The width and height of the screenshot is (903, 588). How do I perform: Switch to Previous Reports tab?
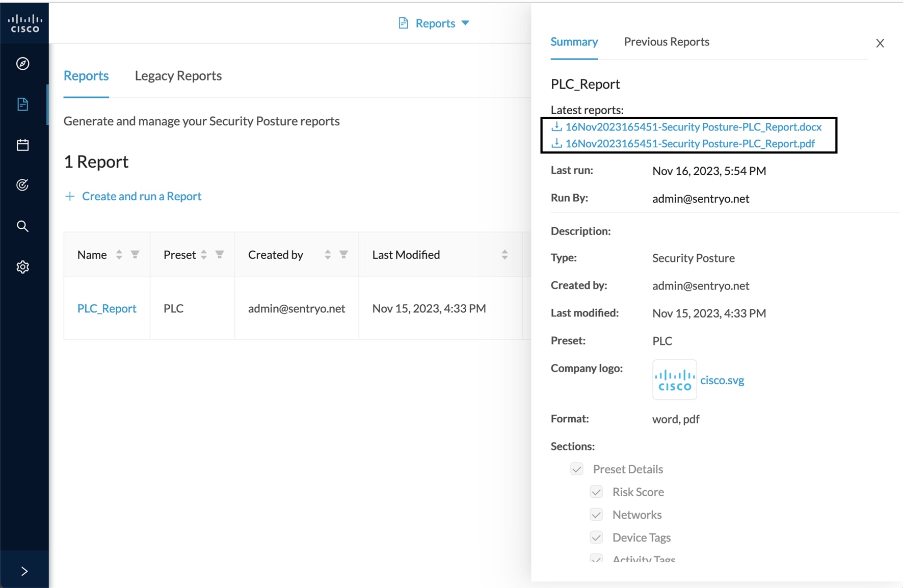(x=666, y=42)
